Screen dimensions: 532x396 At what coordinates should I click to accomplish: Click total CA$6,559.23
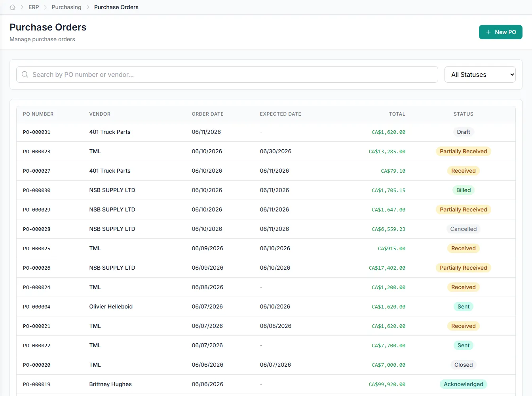388,229
